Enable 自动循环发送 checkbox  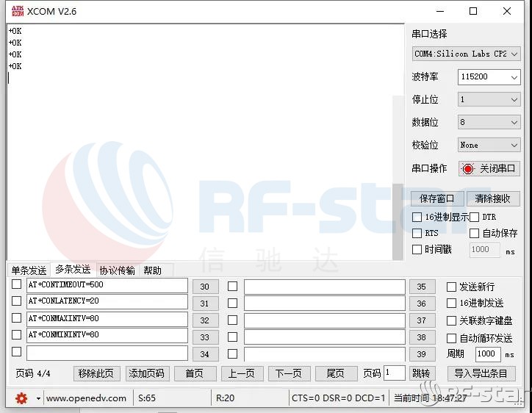click(x=451, y=338)
